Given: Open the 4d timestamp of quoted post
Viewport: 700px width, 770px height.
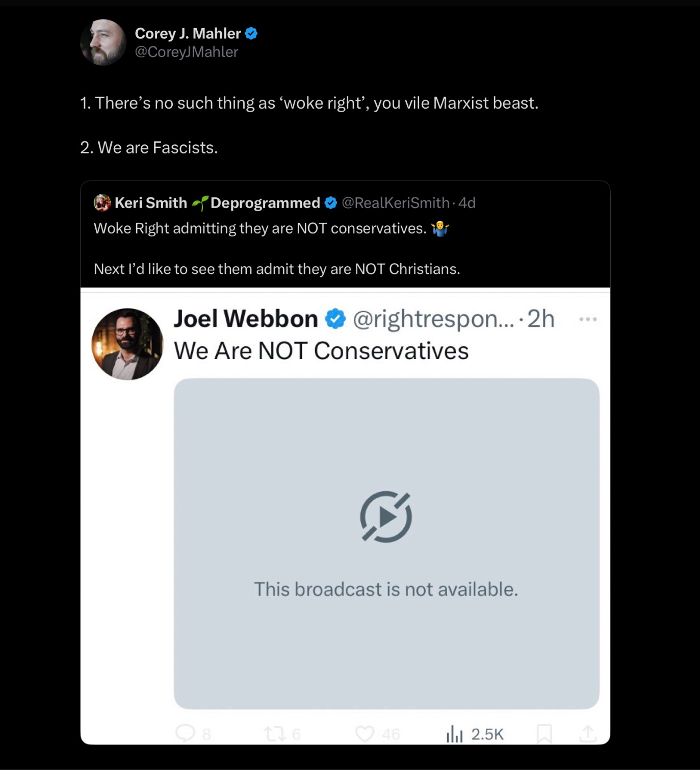Looking at the screenshot, I should click(467, 203).
